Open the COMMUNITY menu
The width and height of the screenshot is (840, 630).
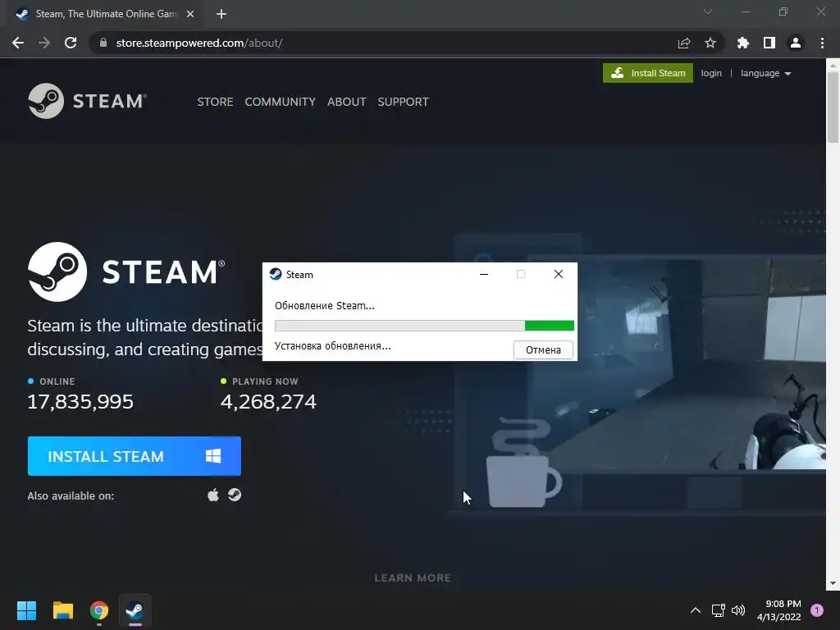click(x=281, y=102)
